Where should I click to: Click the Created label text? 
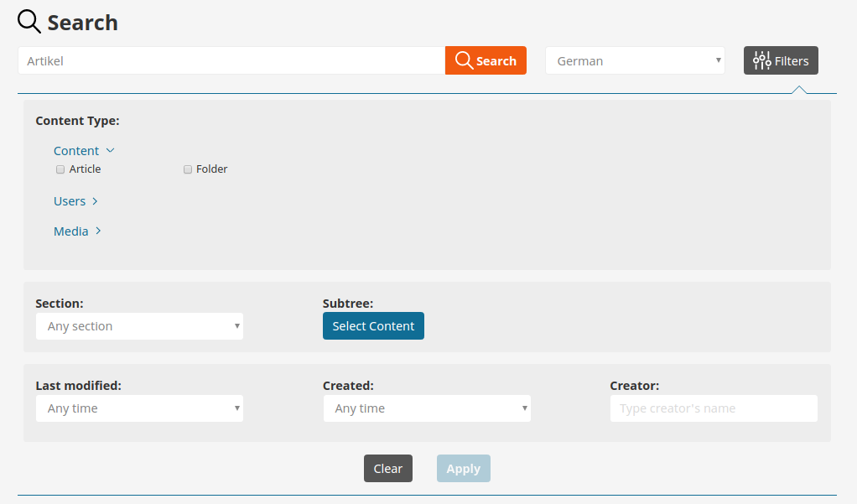(348, 386)
